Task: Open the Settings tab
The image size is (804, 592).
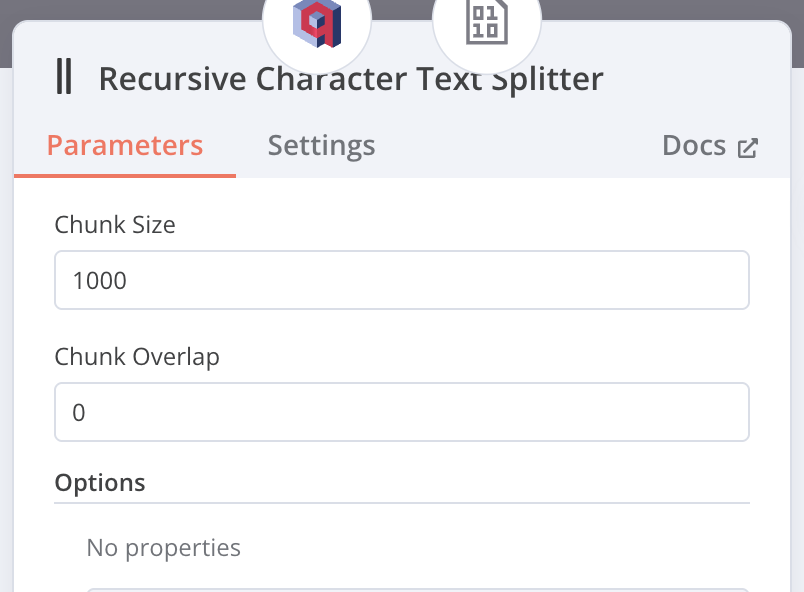Action: pyautogui.click(x=321, y=146)
